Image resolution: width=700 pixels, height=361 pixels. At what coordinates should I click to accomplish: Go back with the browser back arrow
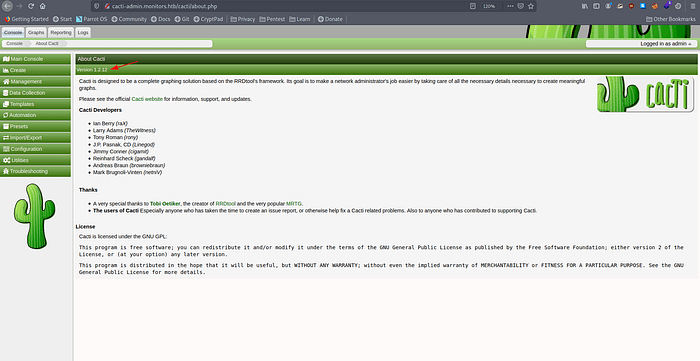click(x=8, y=6)
